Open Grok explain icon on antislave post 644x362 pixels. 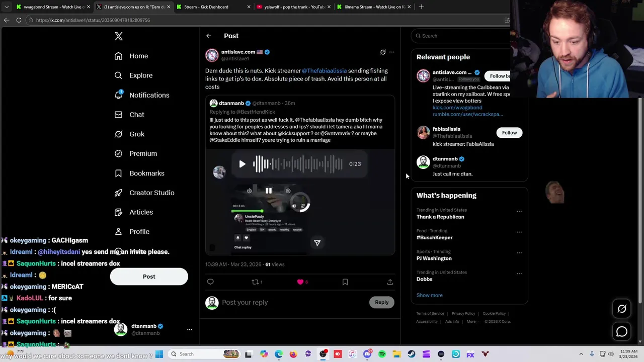[383, 52]
